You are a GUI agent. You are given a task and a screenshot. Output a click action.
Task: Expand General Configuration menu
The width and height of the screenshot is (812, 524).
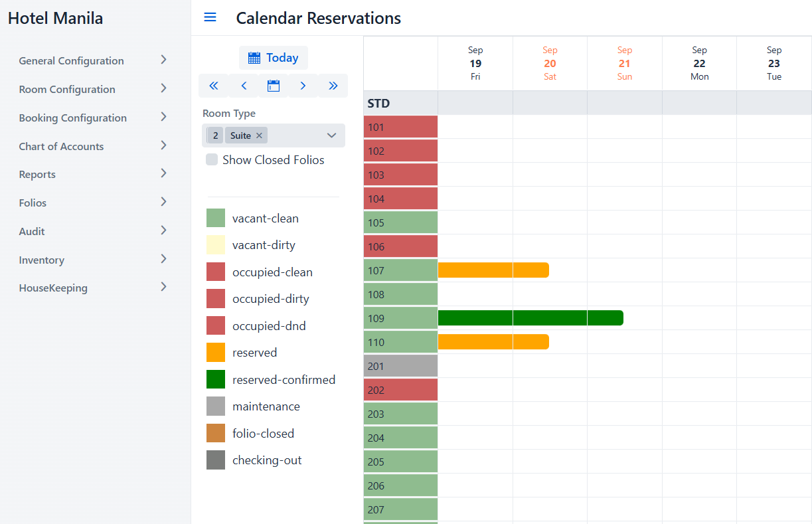(93, 60)
